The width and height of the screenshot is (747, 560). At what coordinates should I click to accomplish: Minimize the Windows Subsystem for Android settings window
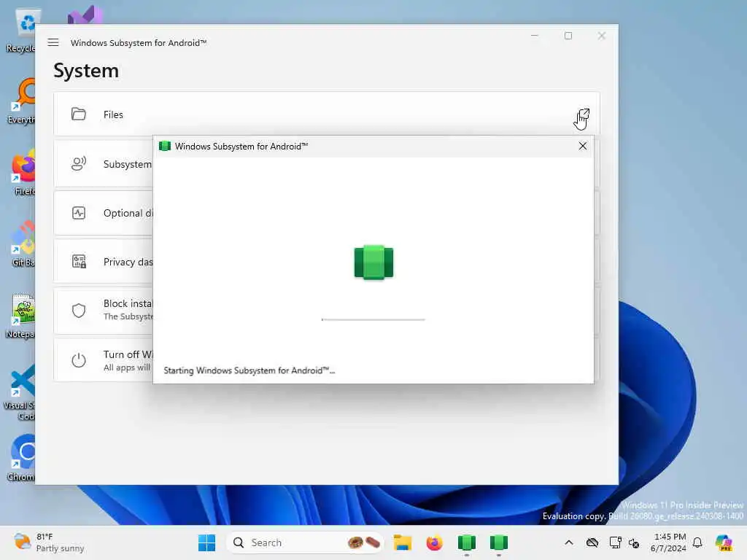coord(535,36)
